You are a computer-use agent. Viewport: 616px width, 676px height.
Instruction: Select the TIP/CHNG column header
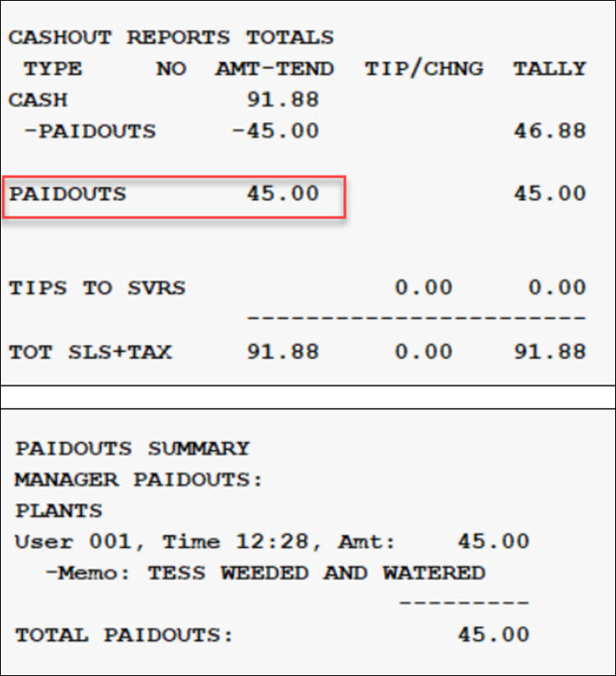(x=423, y=69)
